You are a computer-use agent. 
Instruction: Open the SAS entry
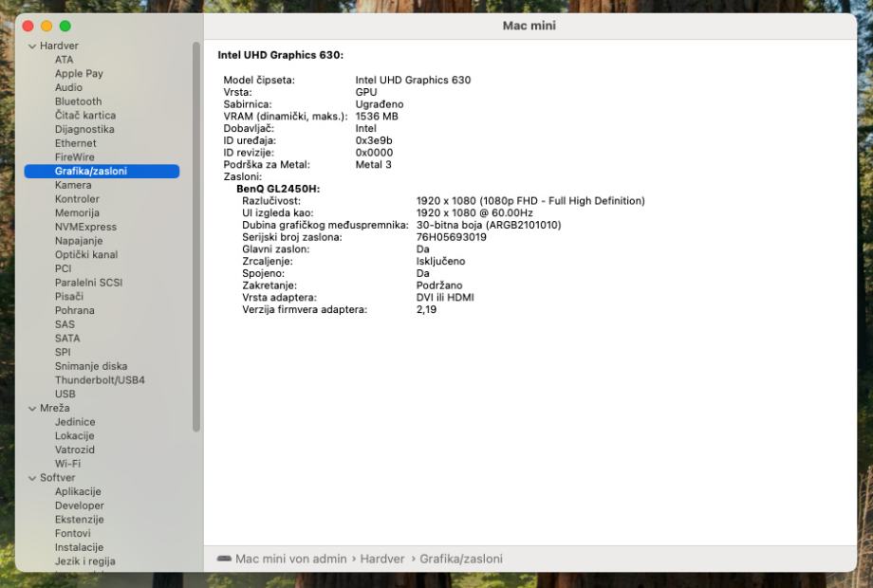click(65, 324)
